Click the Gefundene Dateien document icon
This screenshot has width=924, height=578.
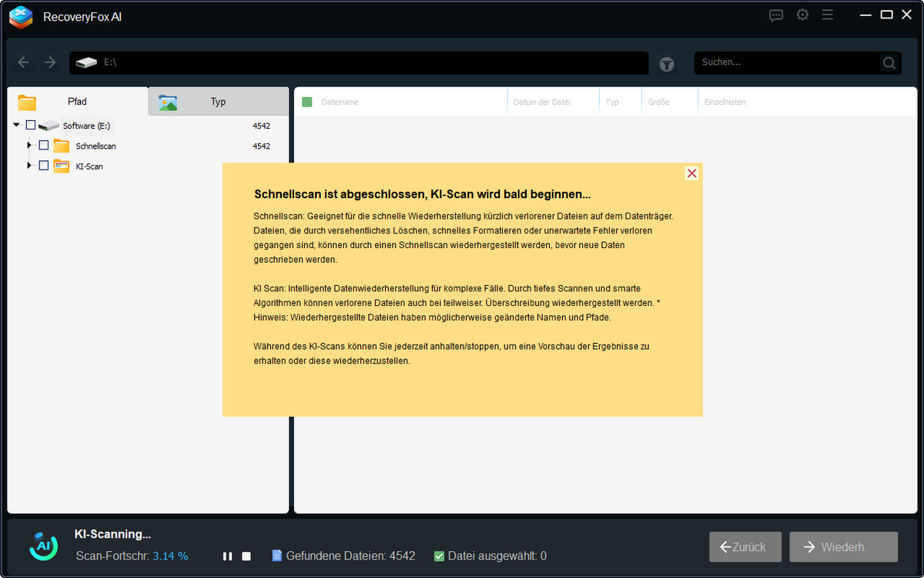tap(277, 555)
